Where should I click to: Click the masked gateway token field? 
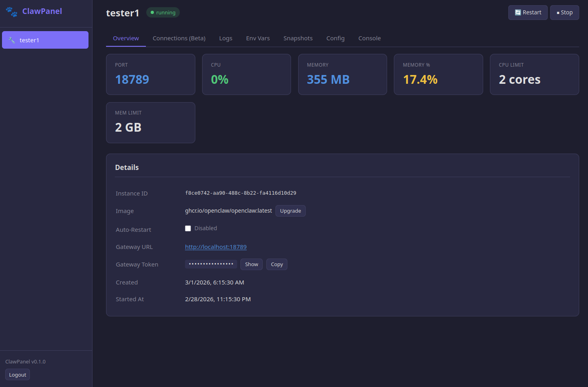coord(211,264)
